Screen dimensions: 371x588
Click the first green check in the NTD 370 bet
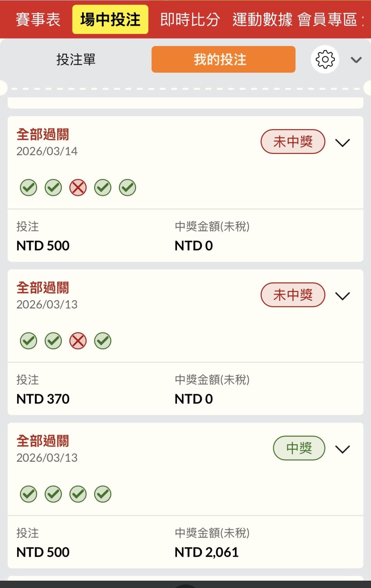[29, 341]
